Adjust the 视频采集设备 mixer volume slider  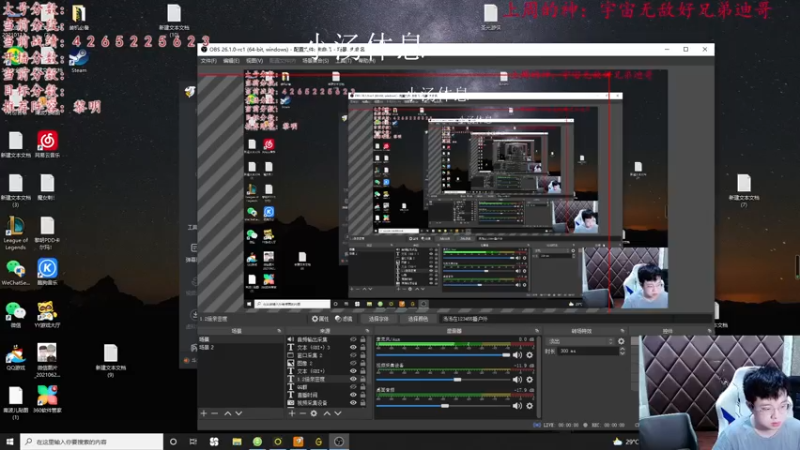[443, 380]
